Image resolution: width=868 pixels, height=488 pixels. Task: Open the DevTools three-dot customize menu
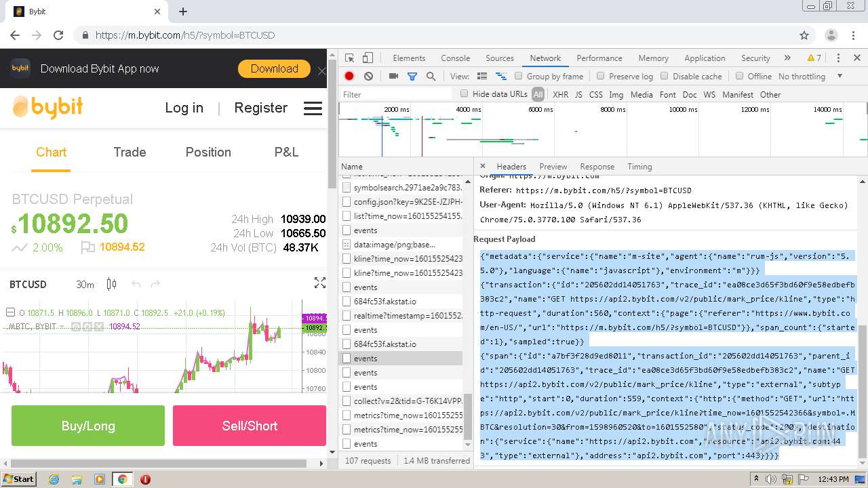(x=838, y=58)
